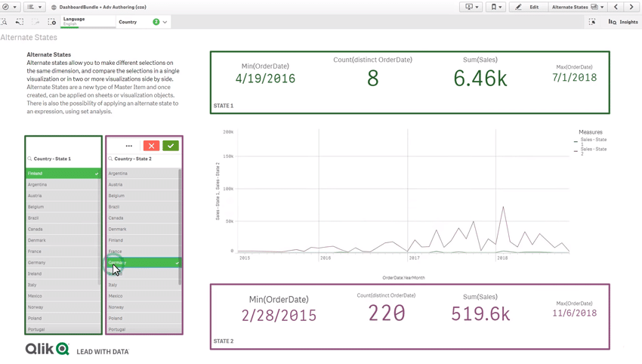Open Insights advisor
Viewport: 642px width, 364px height.
[x=623, y=22]
